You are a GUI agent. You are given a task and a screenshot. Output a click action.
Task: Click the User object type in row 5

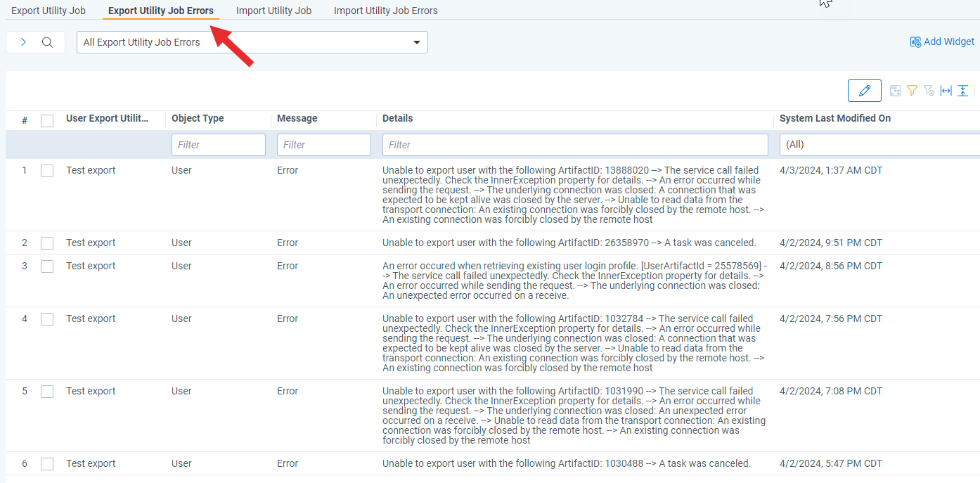181,391
